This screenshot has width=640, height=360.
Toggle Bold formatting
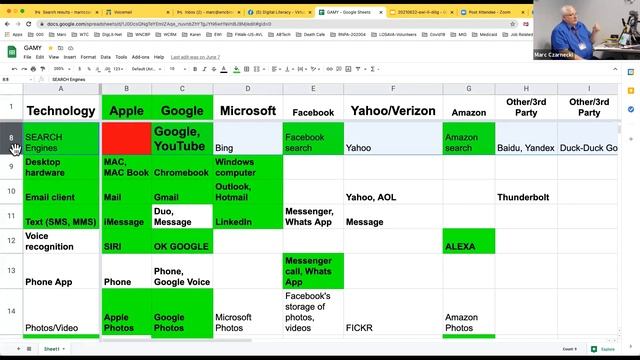195,69
